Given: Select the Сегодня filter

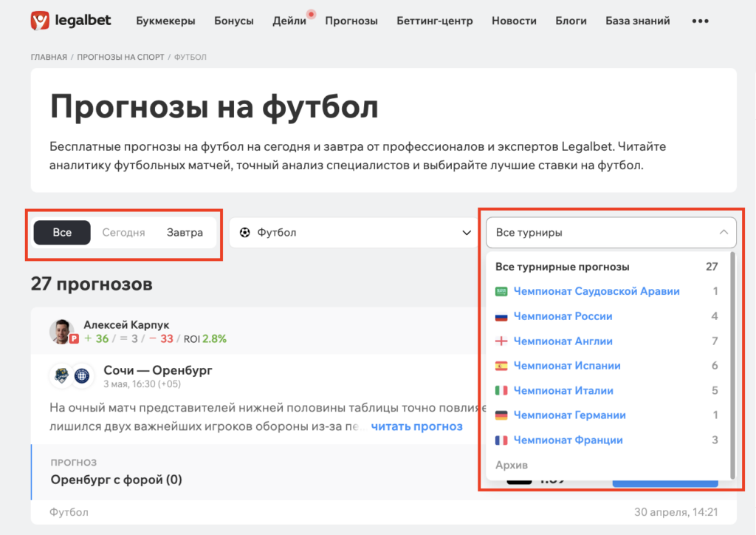Looking at the screenshot, I should [x=123, y=233].
